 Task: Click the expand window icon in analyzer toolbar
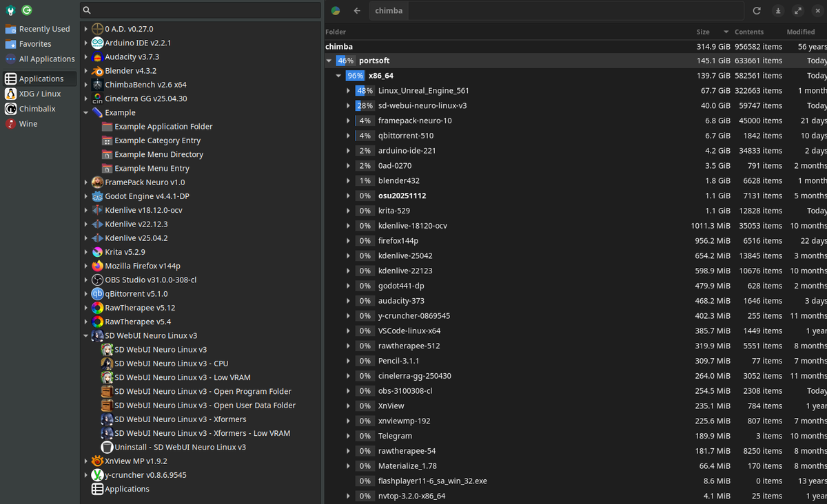pos(797,11)
